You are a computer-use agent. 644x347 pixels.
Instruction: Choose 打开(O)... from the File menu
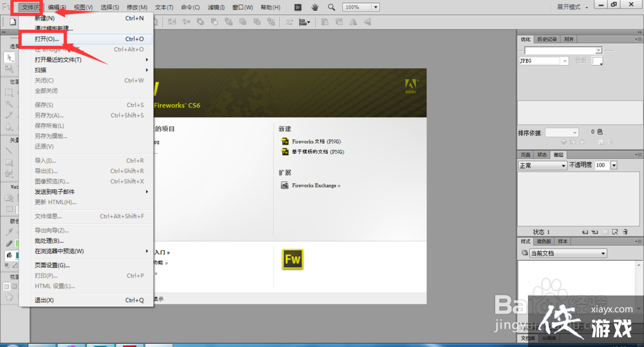click(x=47, y=39)
